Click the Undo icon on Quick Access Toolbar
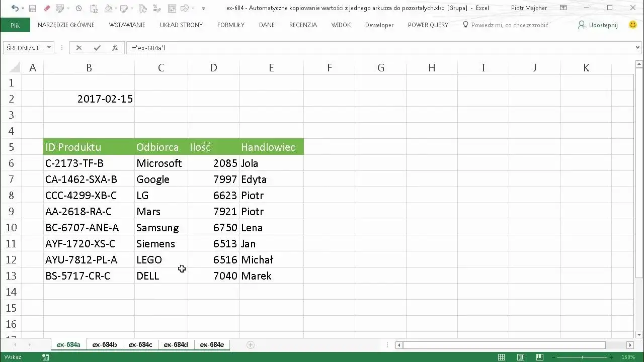644x362 pixels. click(16, 8)
